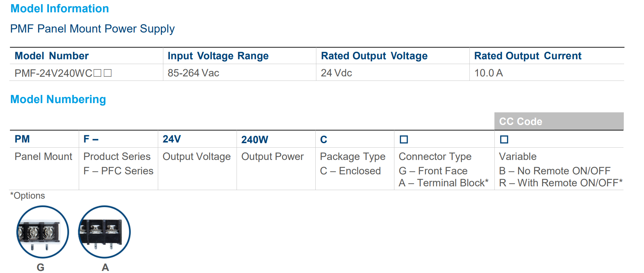This screenshot has height=273, width=644.
Task: Click the Variable placeholder square below CC Code
Action: [504, 139]
